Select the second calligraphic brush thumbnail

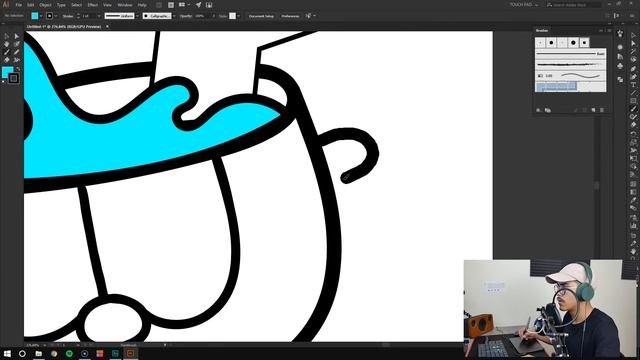tap(551, 42)
